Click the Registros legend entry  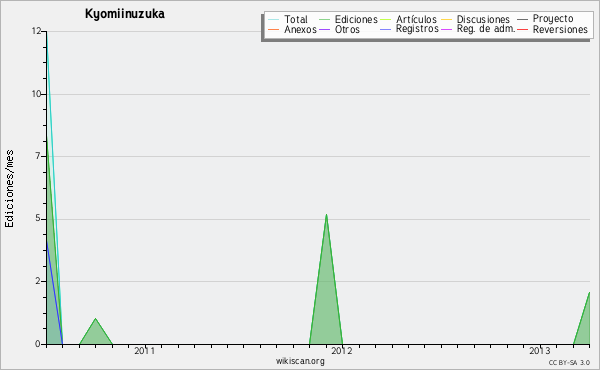417,29
